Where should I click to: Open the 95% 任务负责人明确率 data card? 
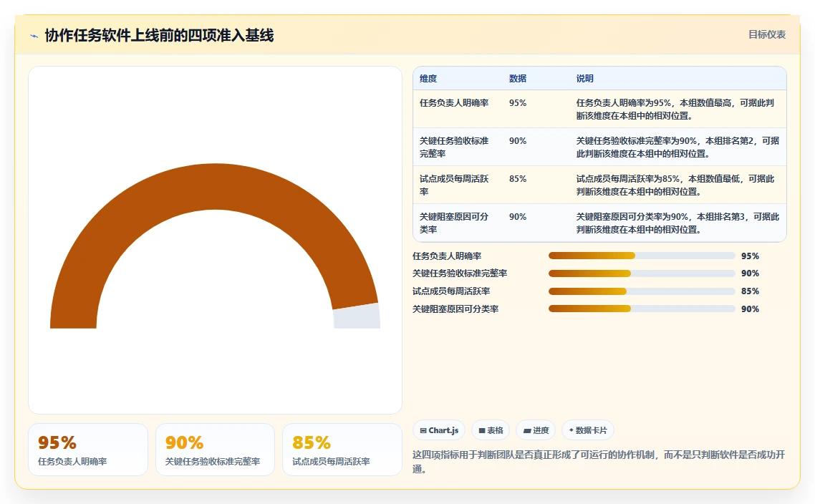[x=88, y=450]
